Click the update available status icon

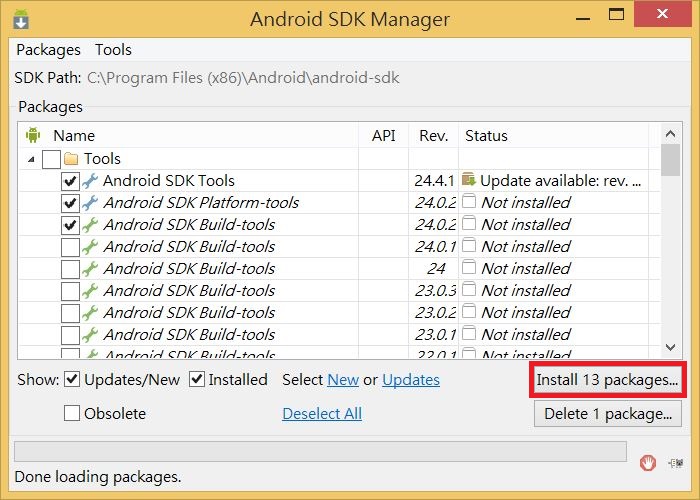pyautogui.click(x=468, y=181)
